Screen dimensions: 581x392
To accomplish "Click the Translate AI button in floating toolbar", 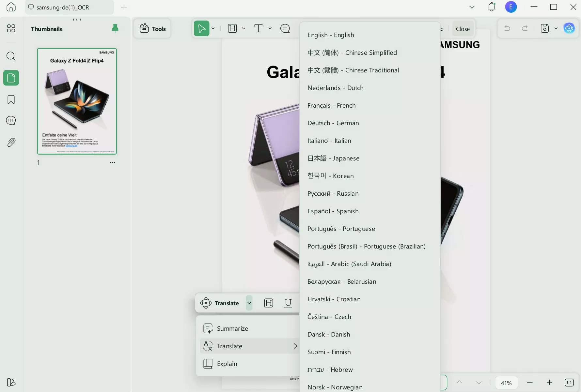I will [x=220, y=303].
